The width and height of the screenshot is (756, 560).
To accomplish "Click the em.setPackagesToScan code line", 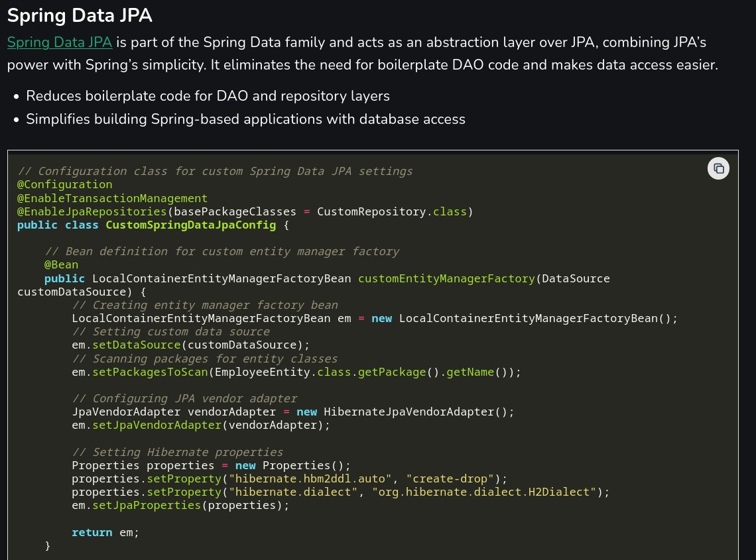I will click(x=296, y=372).
